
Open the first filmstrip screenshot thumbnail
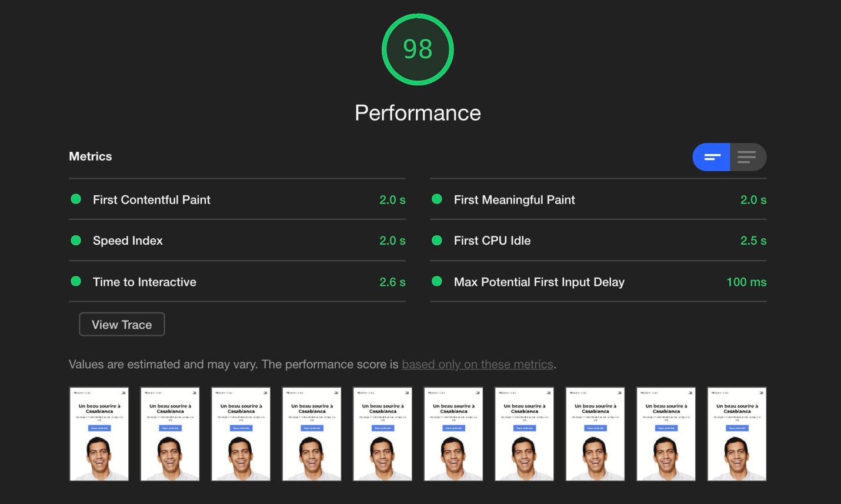(99, 434)
